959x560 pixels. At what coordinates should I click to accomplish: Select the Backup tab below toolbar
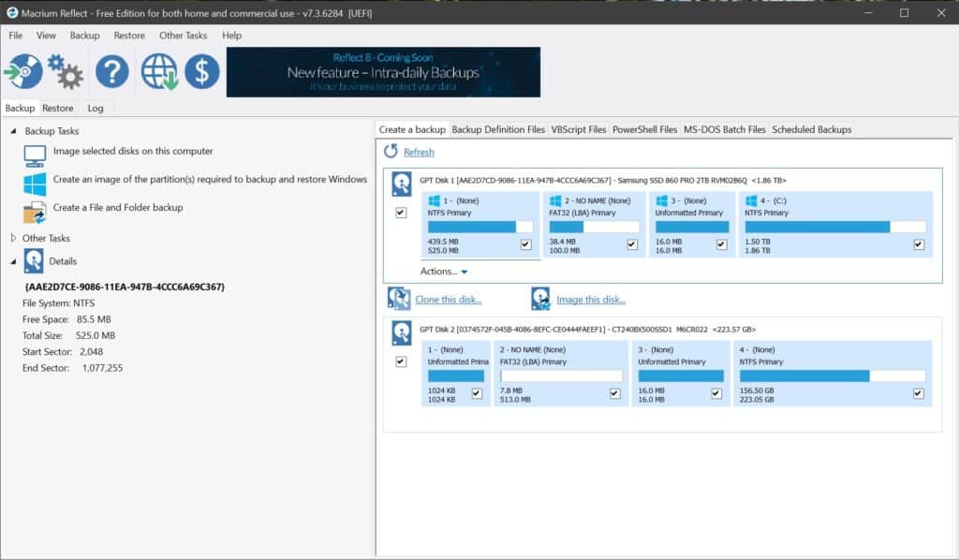[x=20, y=109]
